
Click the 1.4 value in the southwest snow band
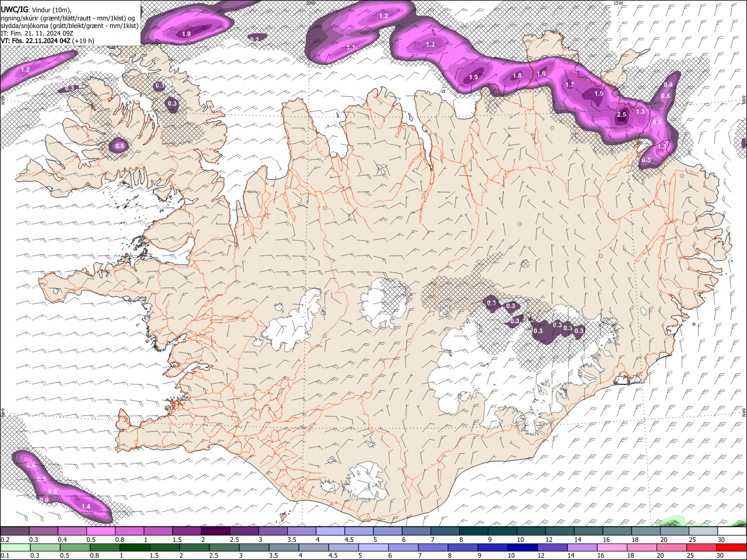[x=86, y=507]
